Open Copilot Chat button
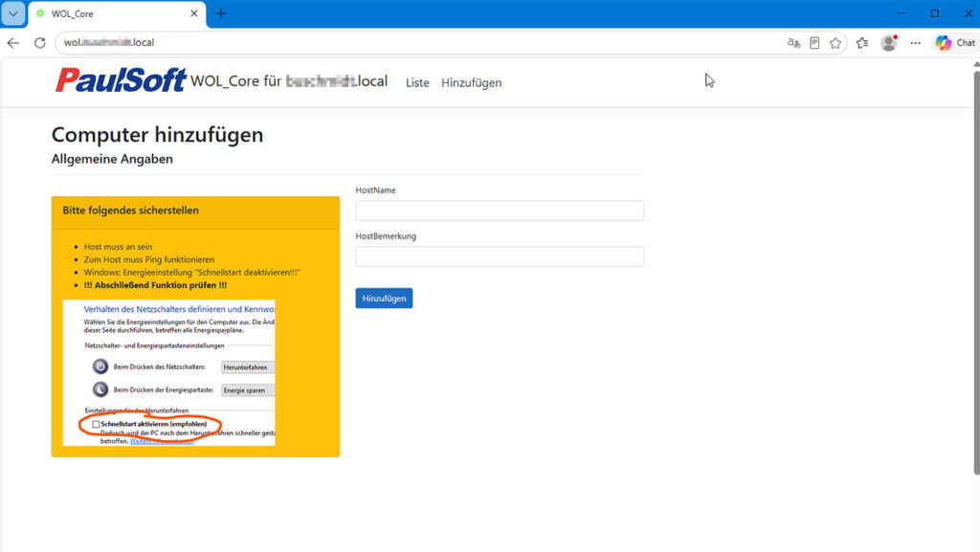 click(956, 42)
